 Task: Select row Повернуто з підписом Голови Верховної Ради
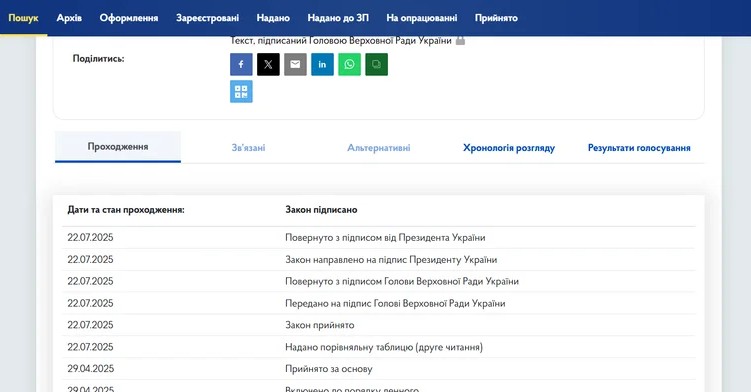click(x=378, y=281)
